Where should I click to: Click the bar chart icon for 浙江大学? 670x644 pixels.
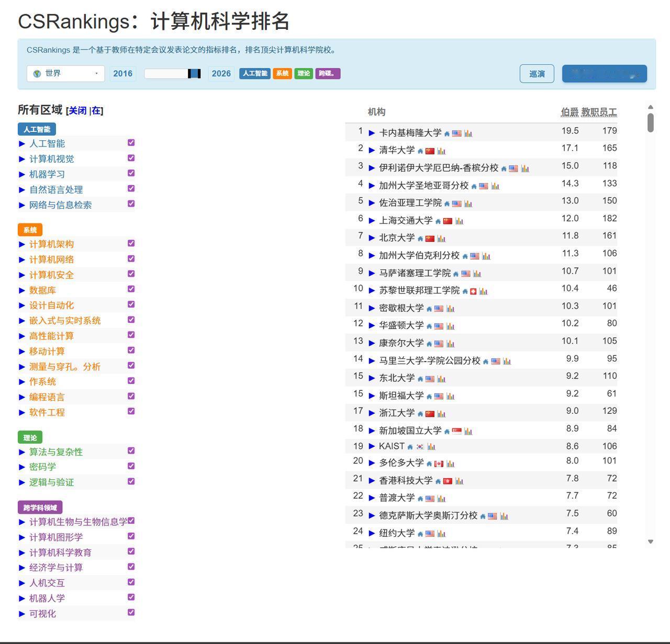(x=441, y=413)
